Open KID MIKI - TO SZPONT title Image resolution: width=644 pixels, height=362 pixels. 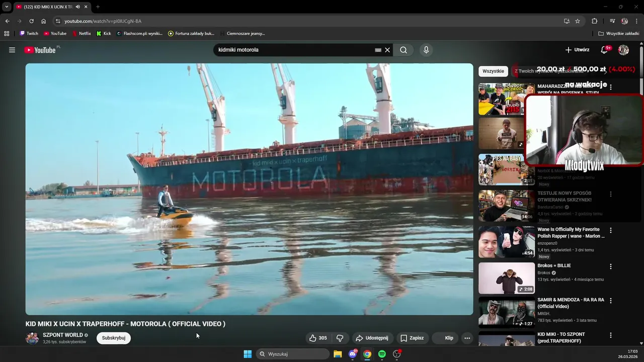[x=561, y=337]
